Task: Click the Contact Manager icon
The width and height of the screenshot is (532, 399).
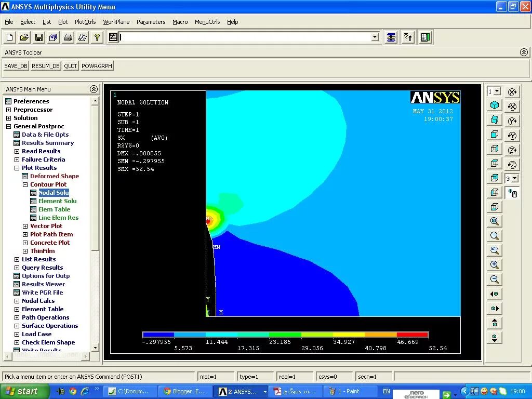Action: coord(425,37)
